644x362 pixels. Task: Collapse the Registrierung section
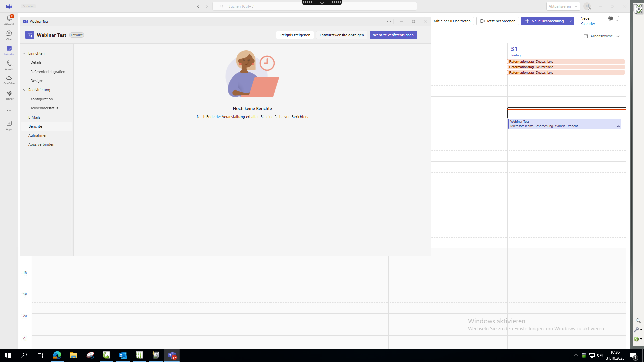pyautogui.click(x=24, y=90)
